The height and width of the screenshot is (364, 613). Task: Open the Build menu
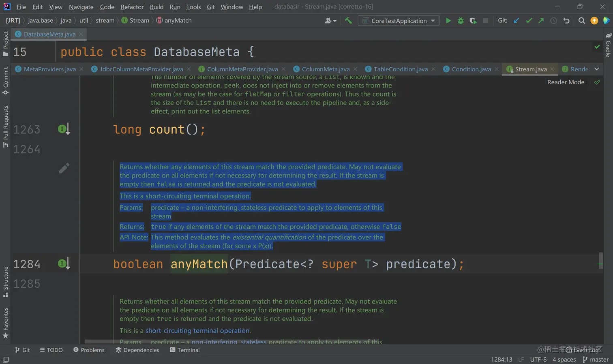click(x=156, y=7)
